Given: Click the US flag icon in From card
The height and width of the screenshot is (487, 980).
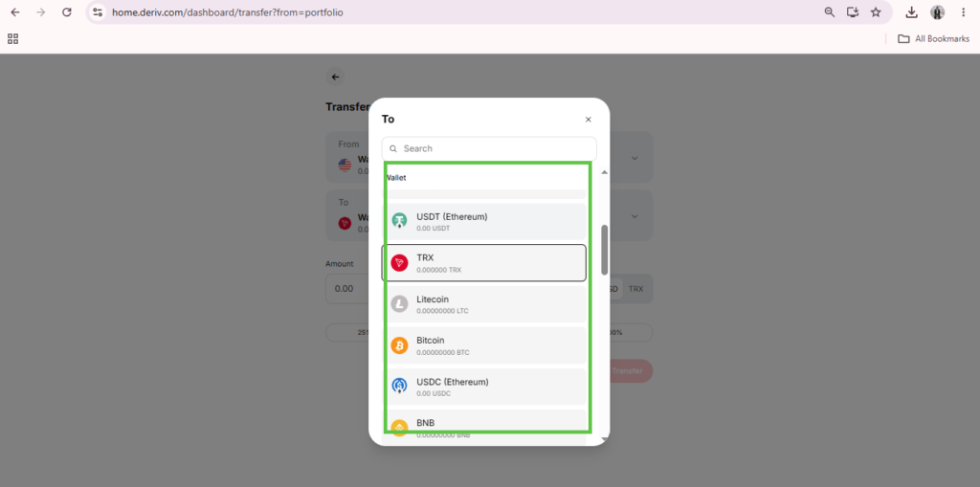Looking at the screenshot, I should 345,165.
